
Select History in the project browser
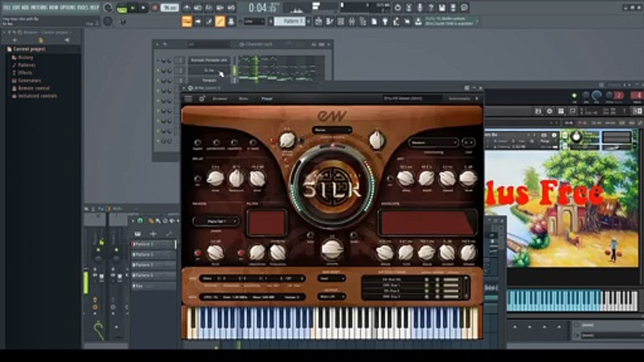pos(25,58)
